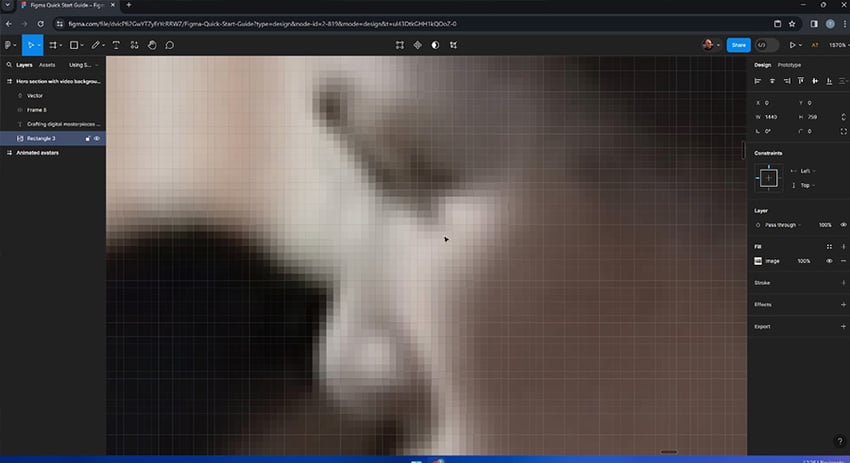Search layers with the magnifier icon
850x463 pixels.
(x=9, y=65)
